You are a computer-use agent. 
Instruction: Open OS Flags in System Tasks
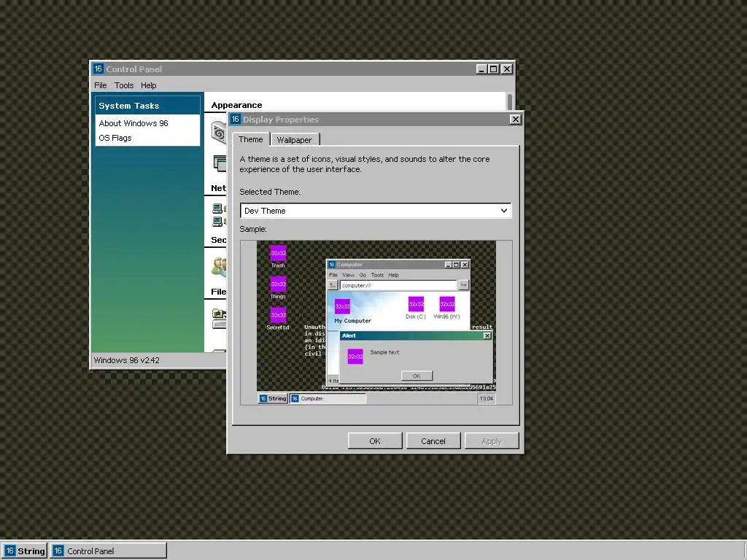pyautogui.click(x=115, y=138)
